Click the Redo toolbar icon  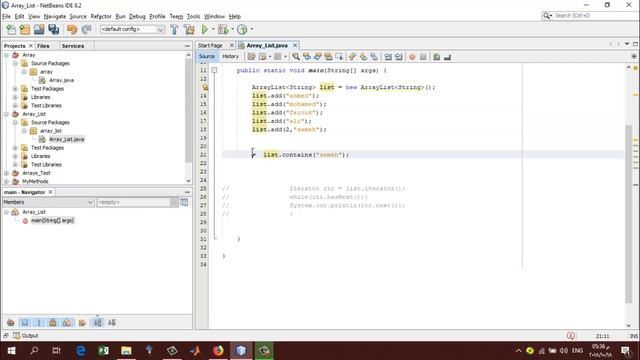[86, 29]
